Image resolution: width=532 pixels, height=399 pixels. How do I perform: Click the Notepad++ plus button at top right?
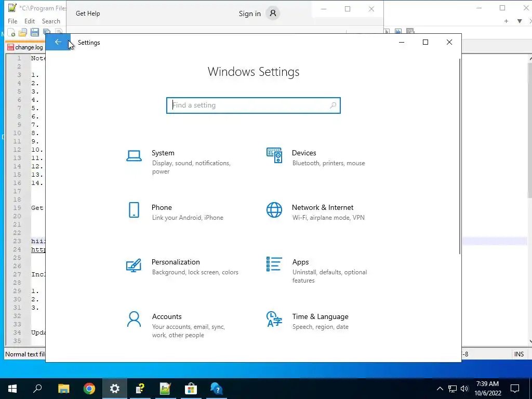point(506,21)
